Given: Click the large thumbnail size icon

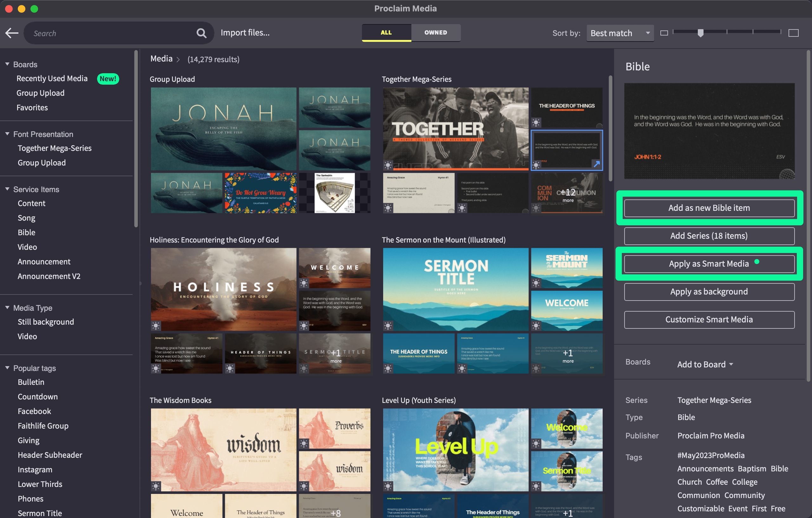Looking at the screenshot, I should [793, 33].
